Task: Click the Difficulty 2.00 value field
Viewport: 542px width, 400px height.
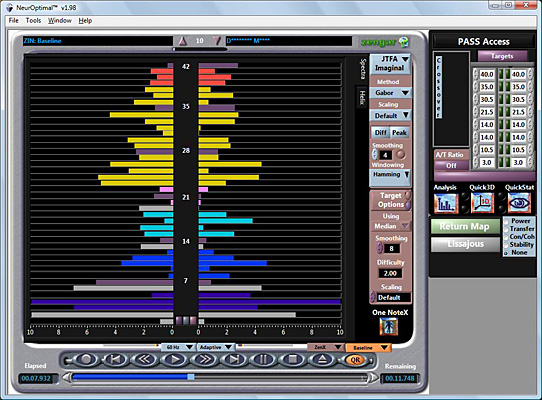Action: click(x=390, y=273)
